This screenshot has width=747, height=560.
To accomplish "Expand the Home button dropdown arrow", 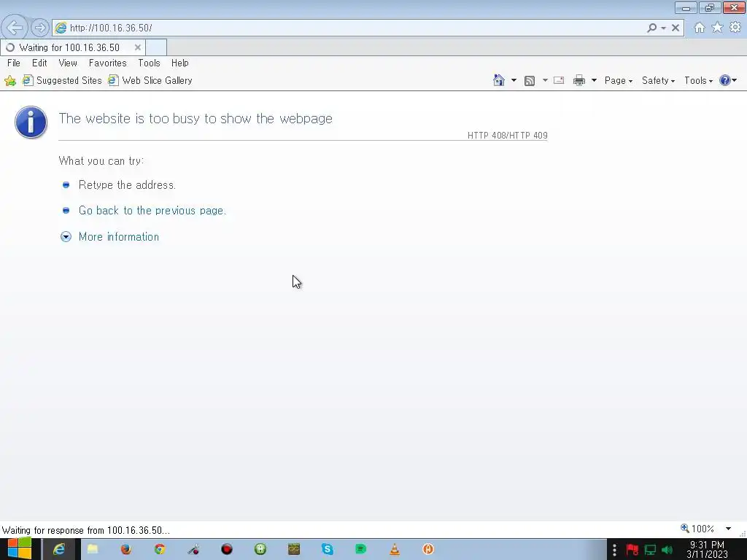I will pyautogui.click(x=514, y=80).
